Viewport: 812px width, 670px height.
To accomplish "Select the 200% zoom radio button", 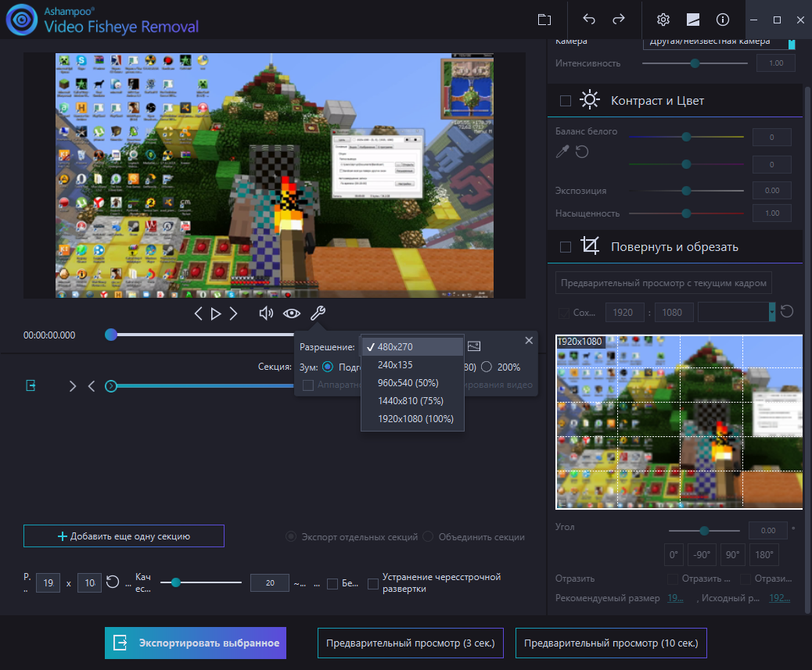I will point(487,367).
